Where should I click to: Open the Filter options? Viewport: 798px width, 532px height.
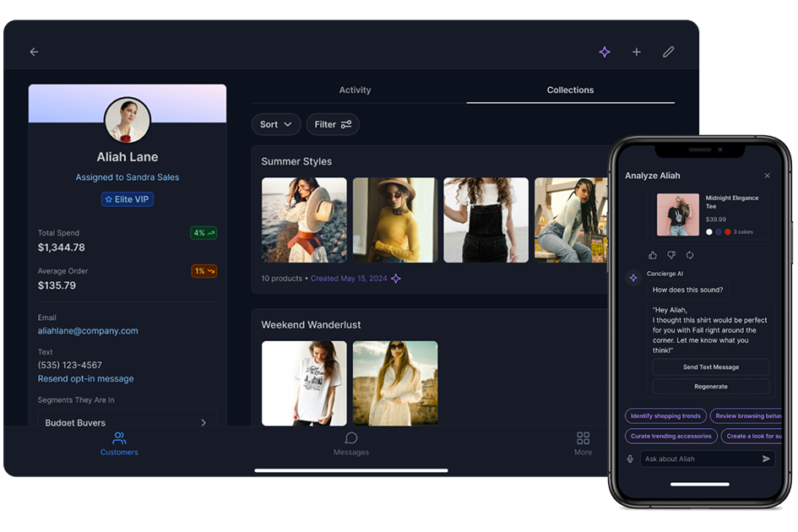[x=333, y=125]
